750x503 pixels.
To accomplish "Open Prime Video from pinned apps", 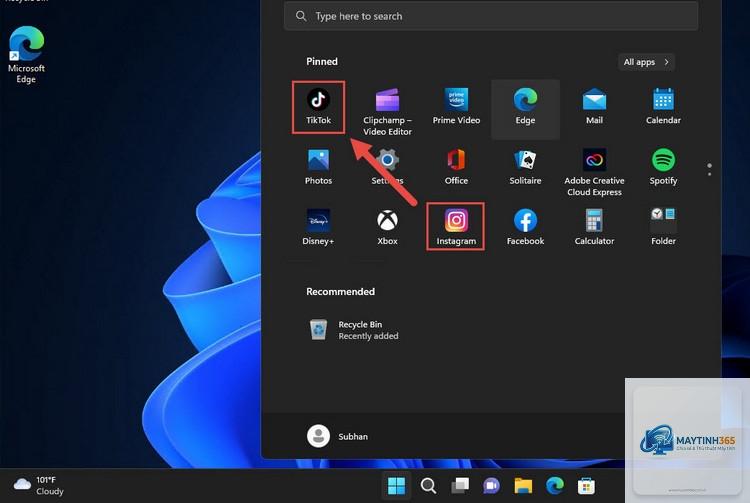I will coord(456,106).
